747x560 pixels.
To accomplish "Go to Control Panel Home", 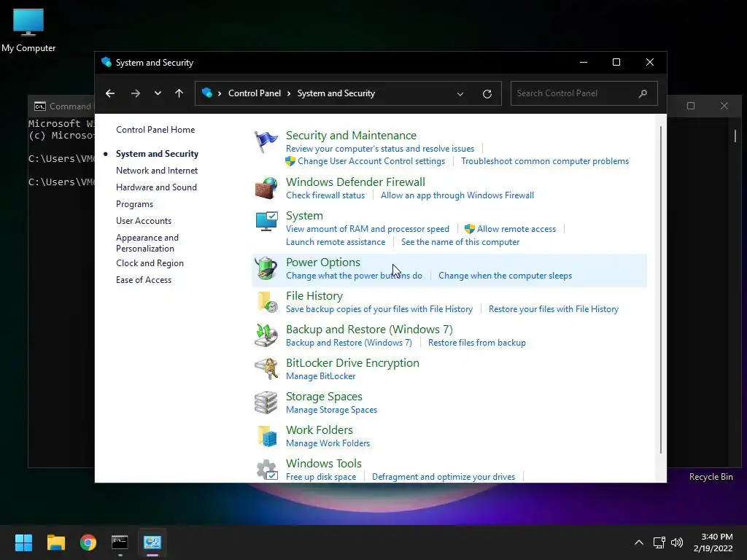I will tap(155, 130).
